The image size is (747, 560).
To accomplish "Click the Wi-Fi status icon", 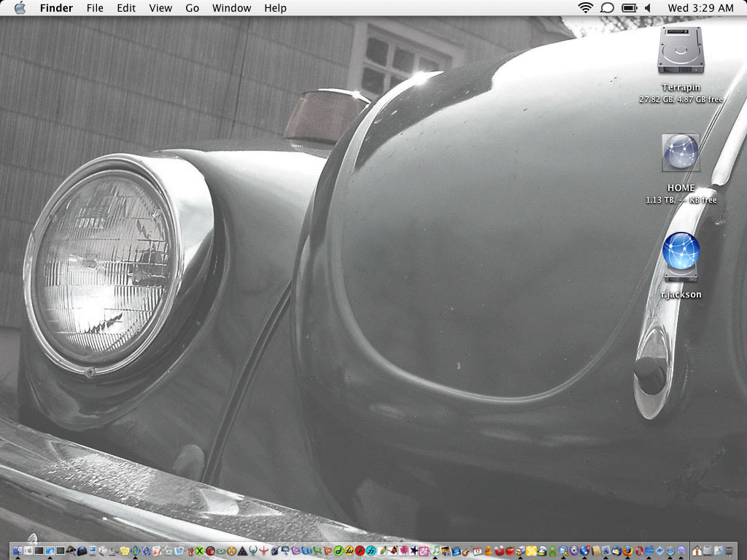I will 586,7.
